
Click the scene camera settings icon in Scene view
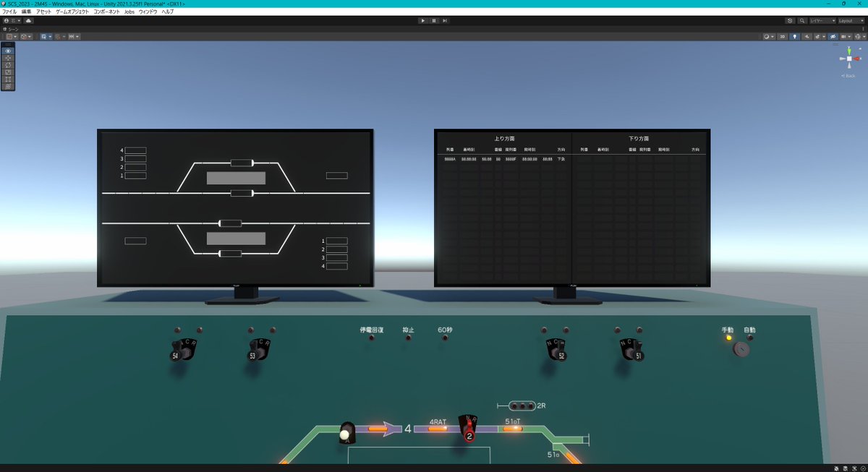843,36
